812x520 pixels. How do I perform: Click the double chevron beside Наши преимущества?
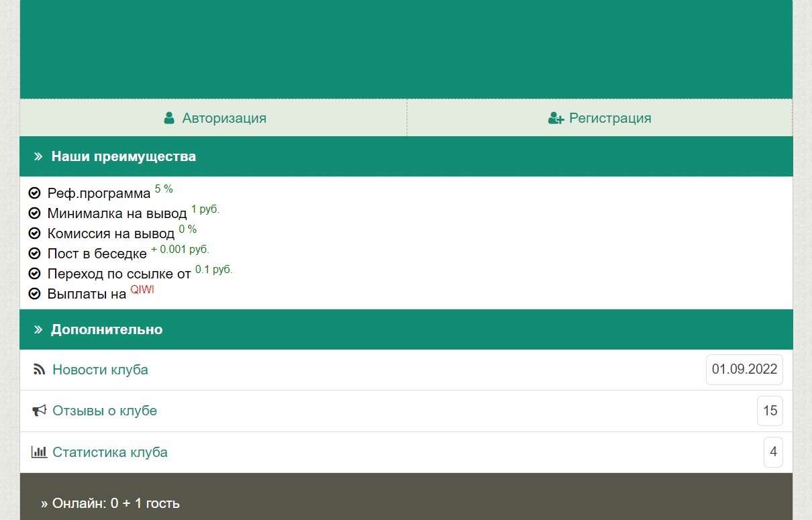pos(38,156)
